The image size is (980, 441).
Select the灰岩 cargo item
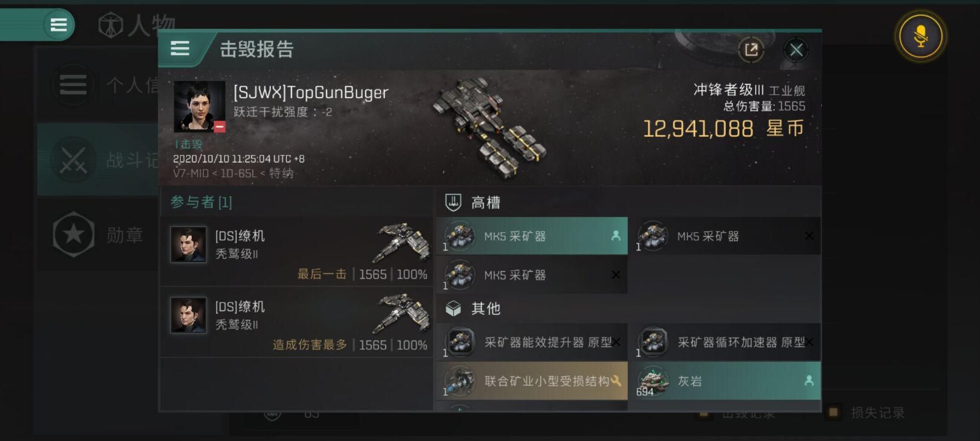click(725, 381)
